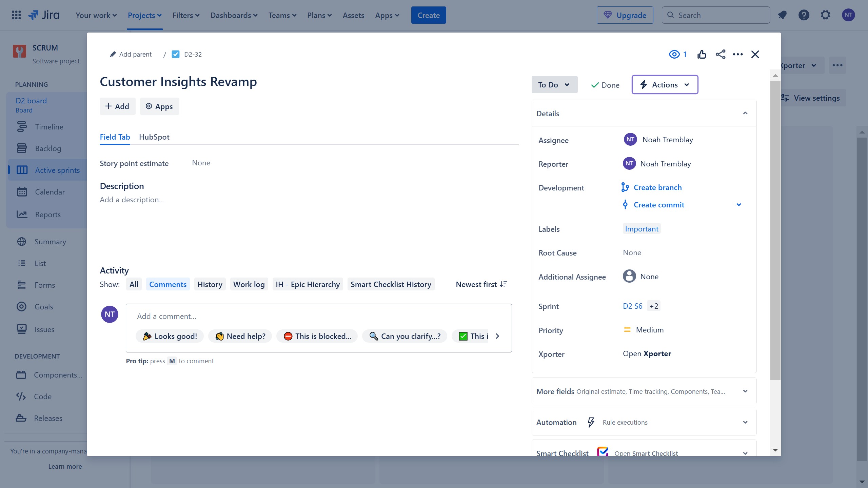Click the dialog vertical scrollbar
This screenshot has width=868, height=488.
(x=775, y=230)
